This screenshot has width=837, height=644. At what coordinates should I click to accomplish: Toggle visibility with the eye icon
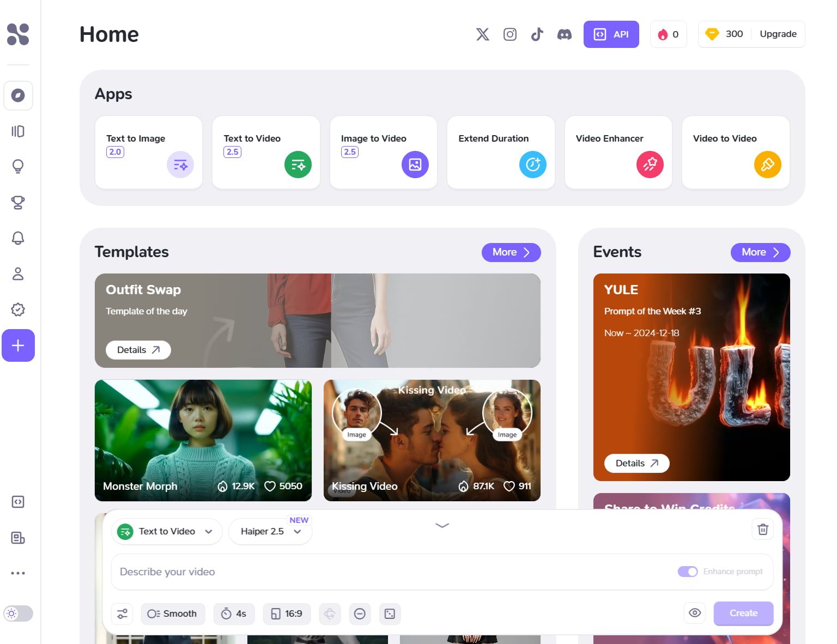[x=694, y=613]
